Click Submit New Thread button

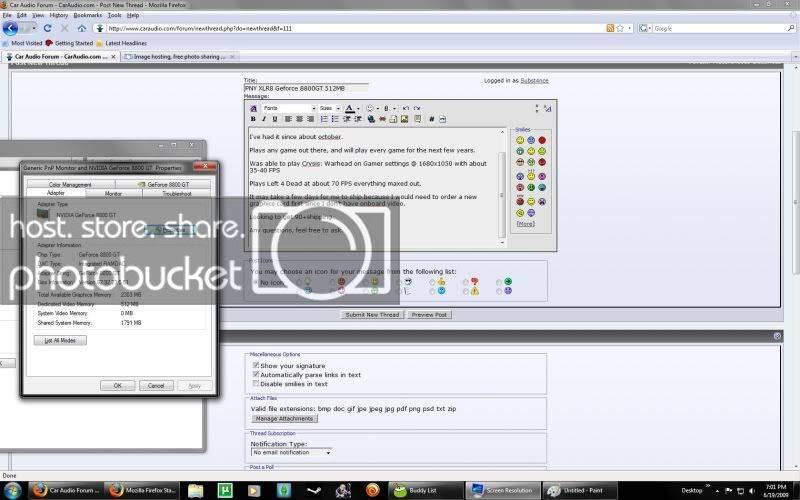(x=372, y=315)
